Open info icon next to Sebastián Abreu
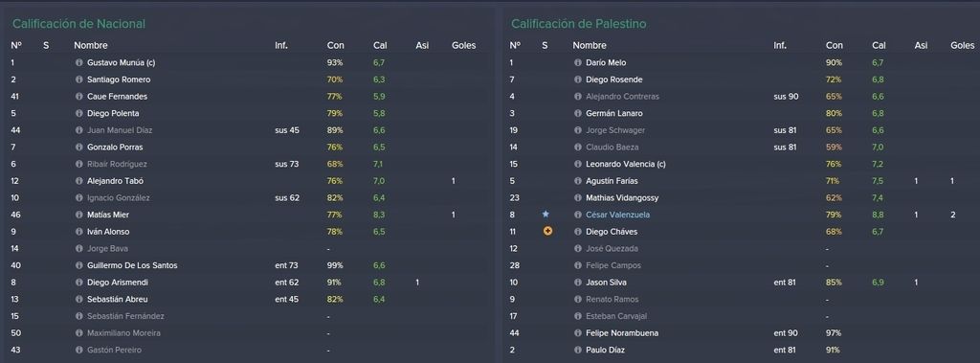980x363 pixels. (x=78, y=299)
